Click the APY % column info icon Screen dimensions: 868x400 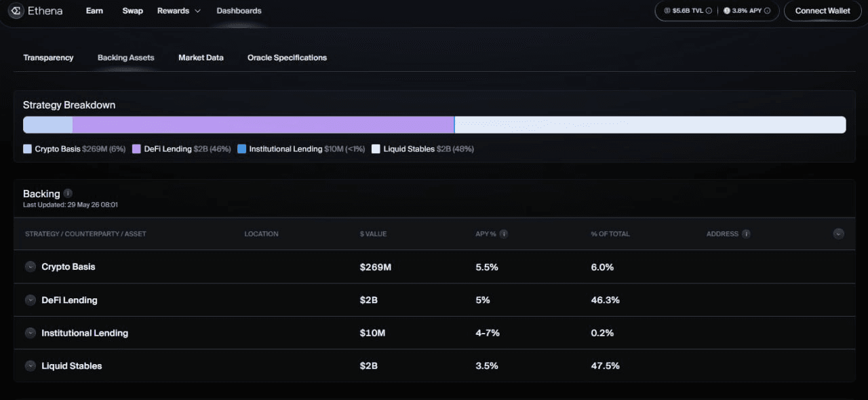504,234
